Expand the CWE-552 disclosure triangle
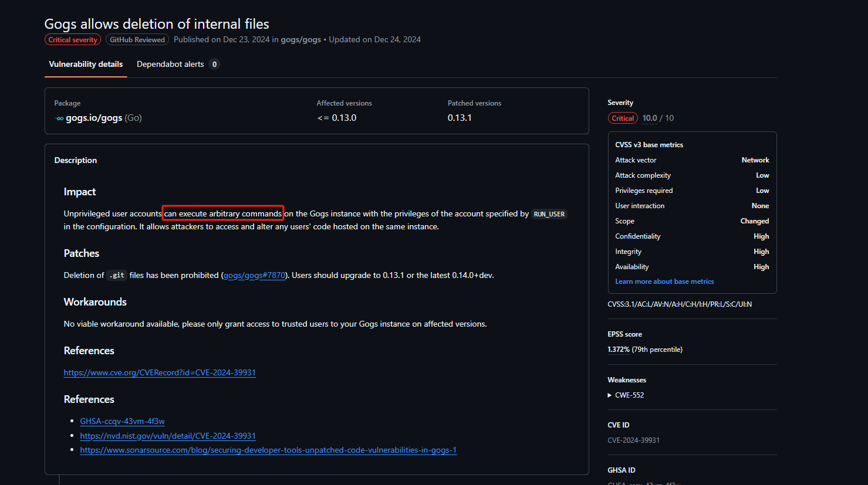Viewport: 868px width, 485px height. click(610, 395)
